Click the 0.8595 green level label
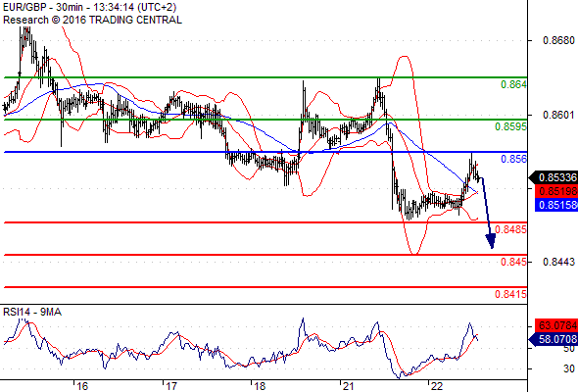The height and width of the screenshot is (392, 578). pos(511,126)
